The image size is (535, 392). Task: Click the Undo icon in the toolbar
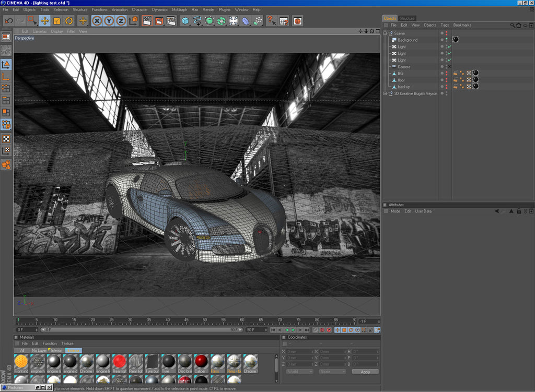pos(8,20)
